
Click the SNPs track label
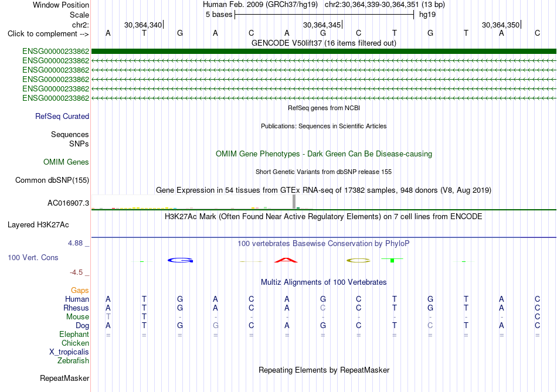click(79, 144)
